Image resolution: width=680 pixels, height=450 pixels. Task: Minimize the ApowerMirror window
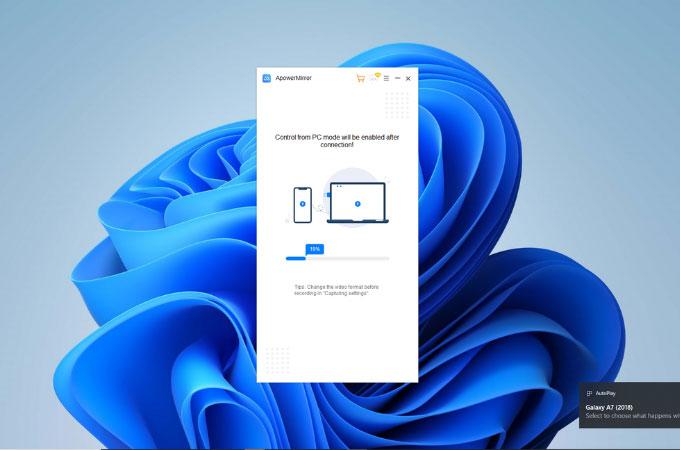pyautogui.click(x=397, y=78)
